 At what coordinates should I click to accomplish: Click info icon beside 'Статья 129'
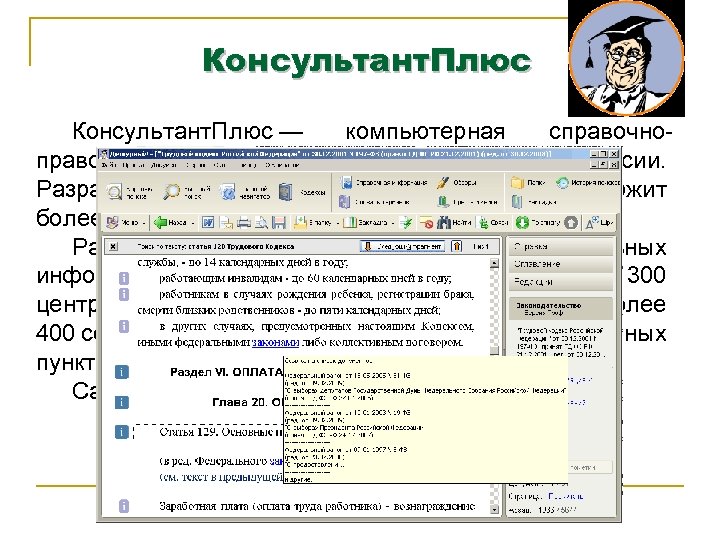pyautogui.click(x=121, y=432)
